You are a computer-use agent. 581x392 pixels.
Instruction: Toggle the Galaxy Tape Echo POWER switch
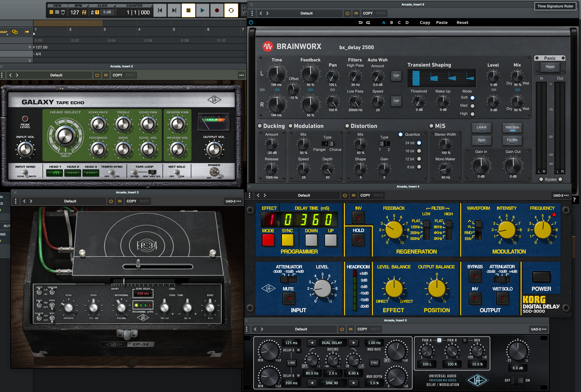pyautogui.click(x=214, y=172)
